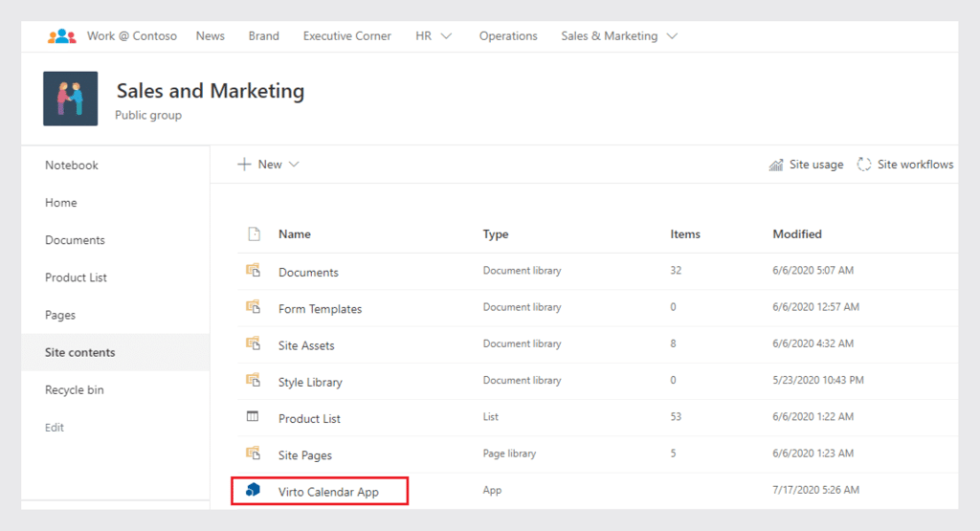This screenshot has width=980, height=531.
Task: Click the Contoso people logo icon
Action: (62, 36)
